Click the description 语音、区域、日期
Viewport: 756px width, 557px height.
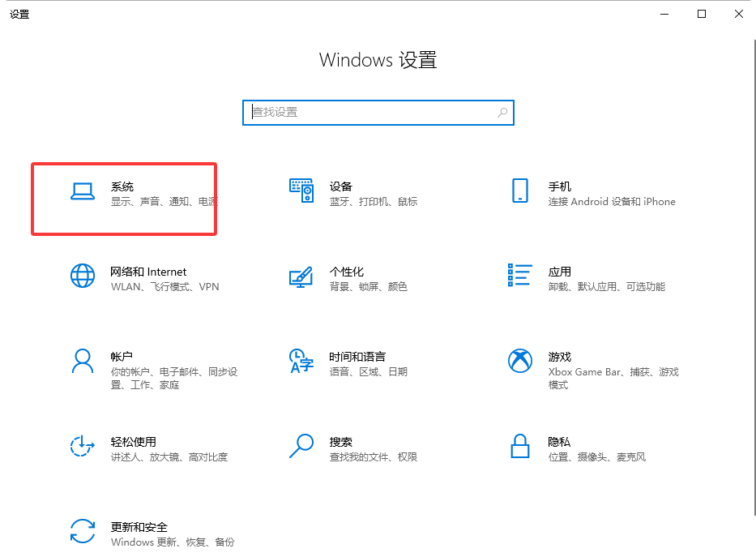click(x=369, y=372)
